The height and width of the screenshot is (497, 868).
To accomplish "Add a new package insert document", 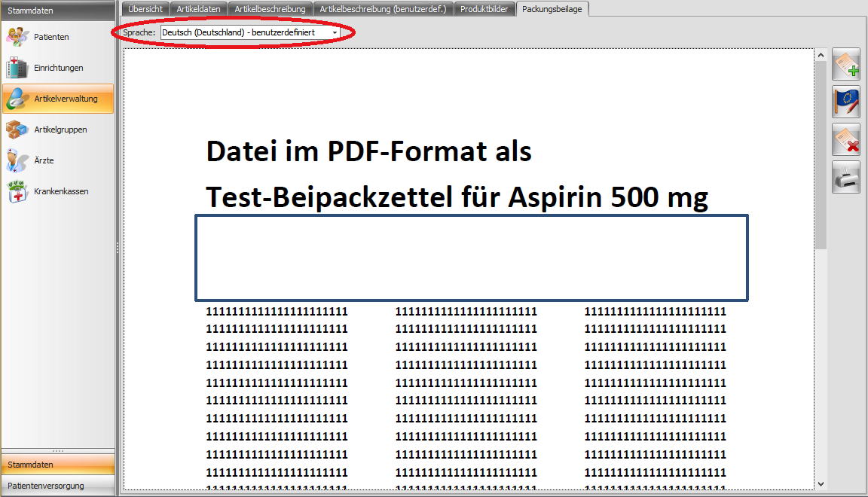I will pos(846,64).
